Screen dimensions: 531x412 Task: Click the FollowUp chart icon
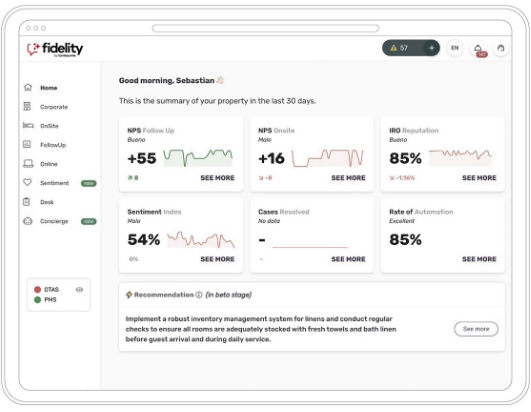coord(27,145)
